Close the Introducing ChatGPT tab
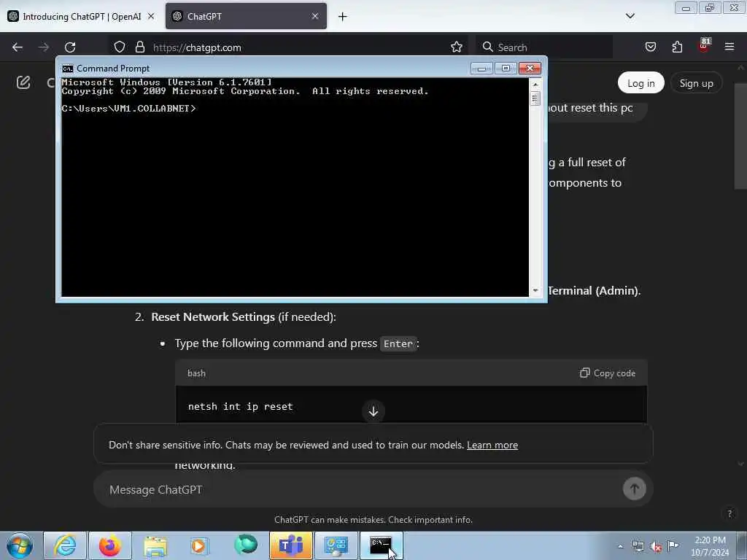This screenshot has height=560, width=747. (x=151, y=16)
